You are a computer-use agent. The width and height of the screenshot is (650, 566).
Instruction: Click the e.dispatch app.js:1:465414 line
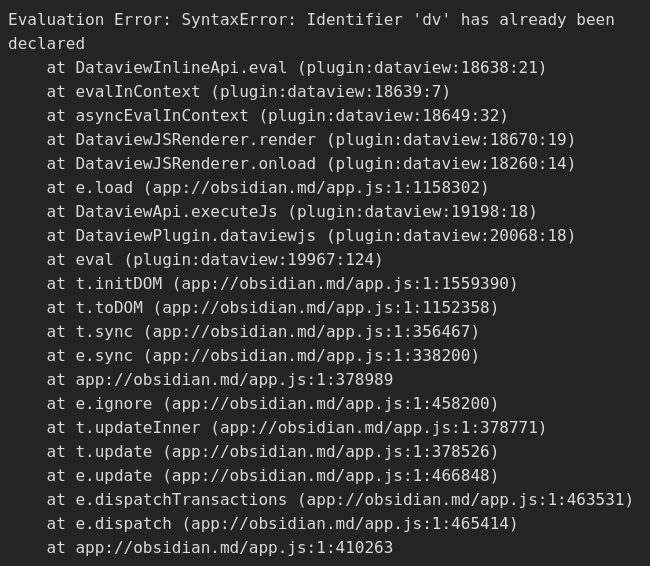point(282,525)
